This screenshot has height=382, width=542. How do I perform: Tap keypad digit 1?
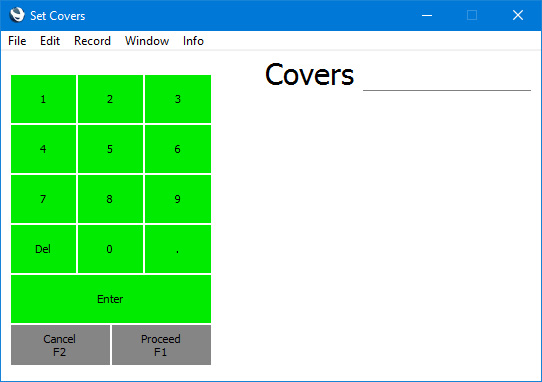pos(44,99)
